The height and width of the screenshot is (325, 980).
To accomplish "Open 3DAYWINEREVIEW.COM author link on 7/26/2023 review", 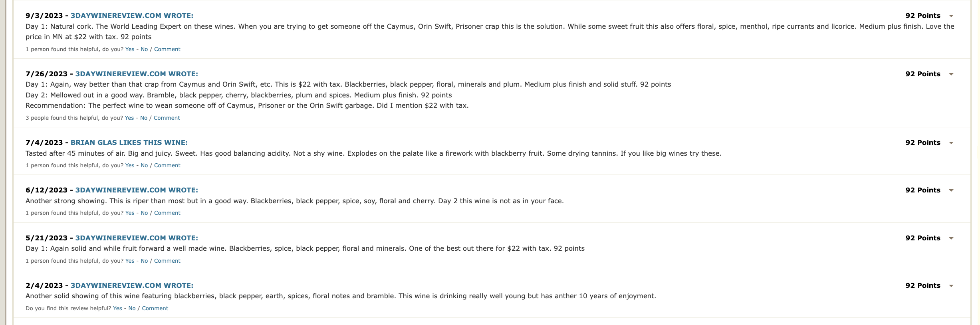I will coord(137,74).
